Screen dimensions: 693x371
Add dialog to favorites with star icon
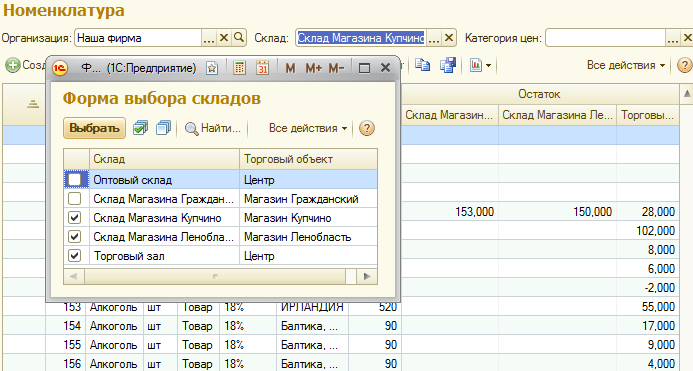(x=212, y=68)
